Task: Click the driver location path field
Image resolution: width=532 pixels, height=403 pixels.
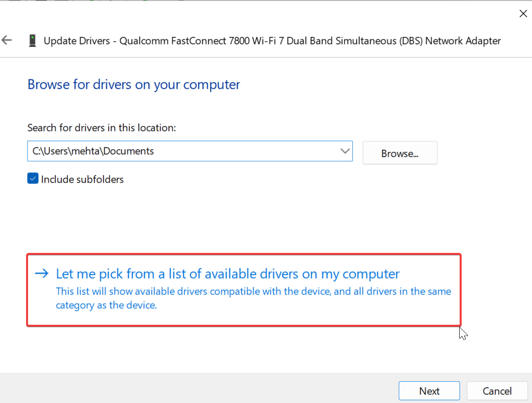Action: 189,151
